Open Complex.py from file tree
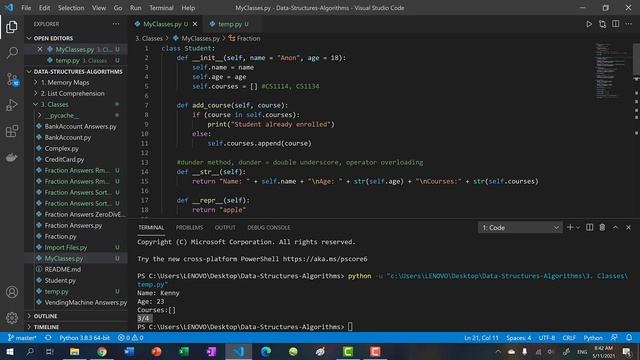 [x=62, y=149]
